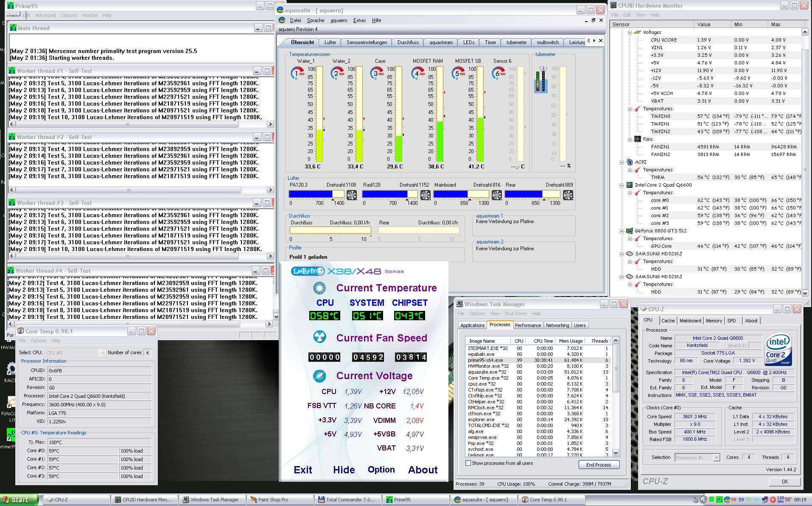Click the Current Fan Speed fan icon
The width and height of the screenshot is (812, 506).
[x=319, y=337]
